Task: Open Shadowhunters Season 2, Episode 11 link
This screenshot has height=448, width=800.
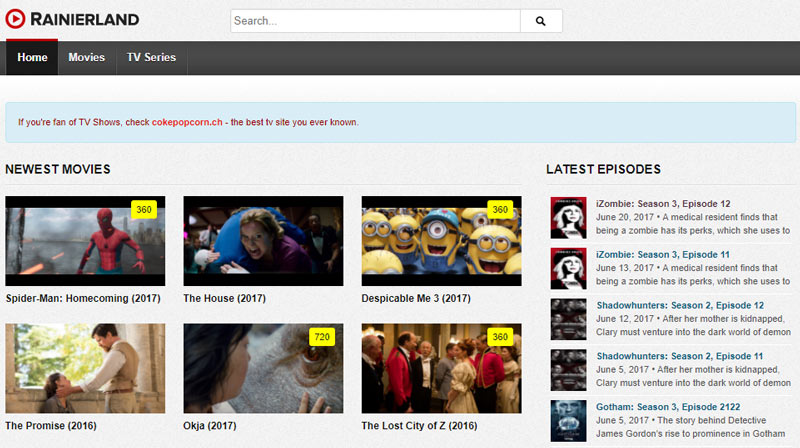Action: click(x=680, y=356)
